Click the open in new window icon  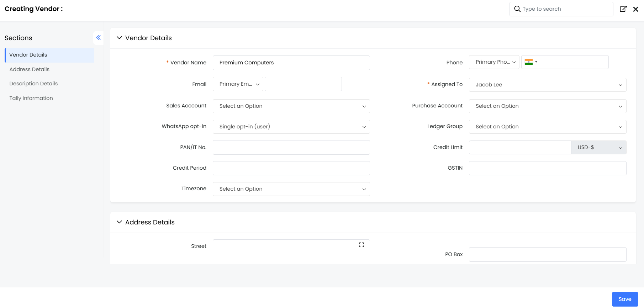[623, 9]
